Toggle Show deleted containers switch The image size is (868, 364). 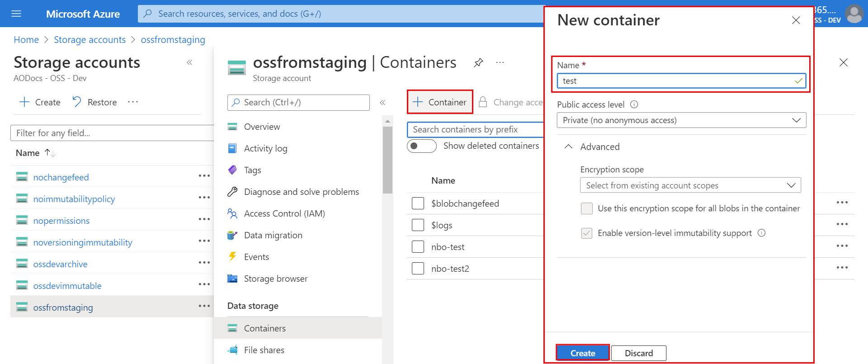click(421, 146)
